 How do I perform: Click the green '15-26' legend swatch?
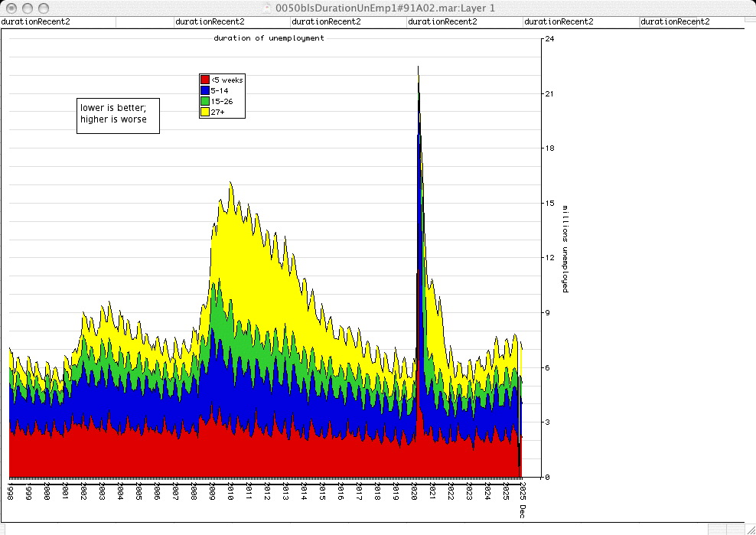pyautogui.click(x=204, y=101)
